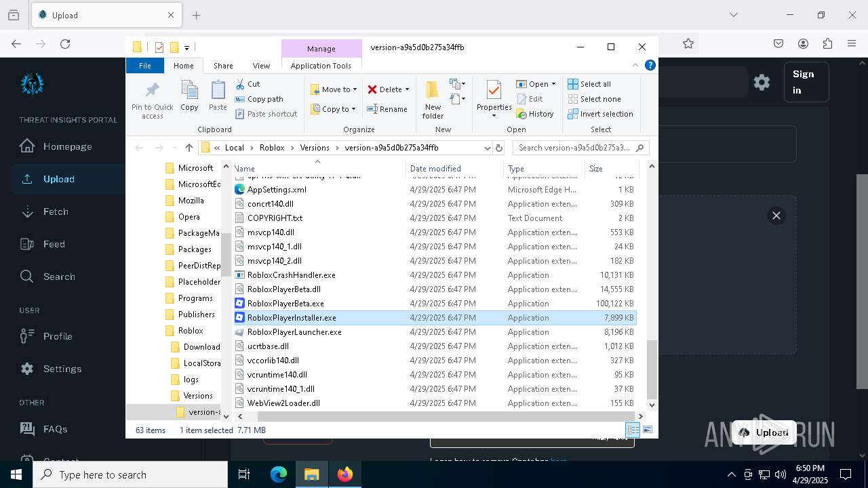
Task: Switch to Application Tools tab
Action: point(321,66)
